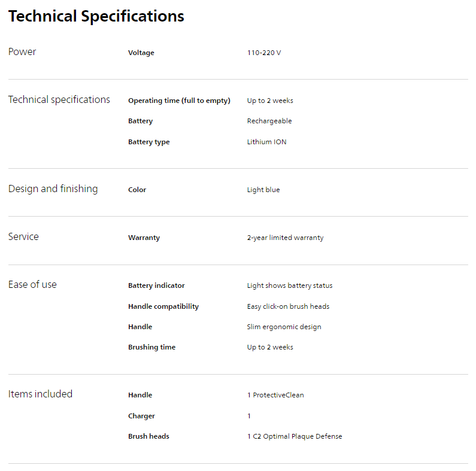Click the Battery type label

point(148,142)
